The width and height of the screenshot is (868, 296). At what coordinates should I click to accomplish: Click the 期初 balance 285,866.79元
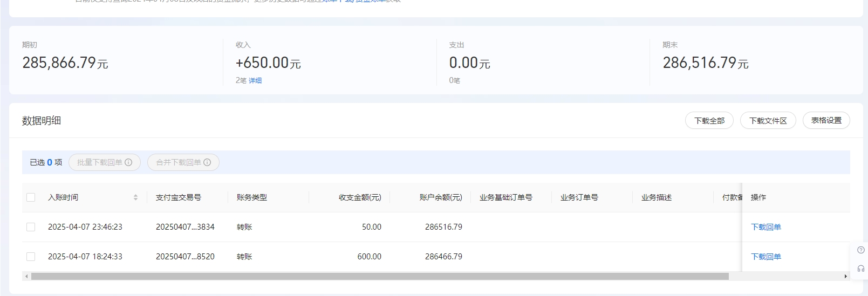pos(65,63)
